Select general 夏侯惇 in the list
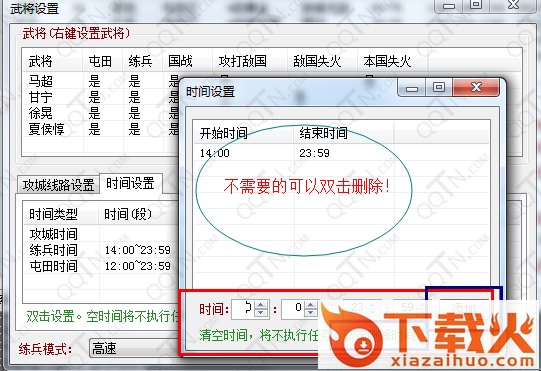Viewport: 541px width, 371px height. (x=46, y=129)
